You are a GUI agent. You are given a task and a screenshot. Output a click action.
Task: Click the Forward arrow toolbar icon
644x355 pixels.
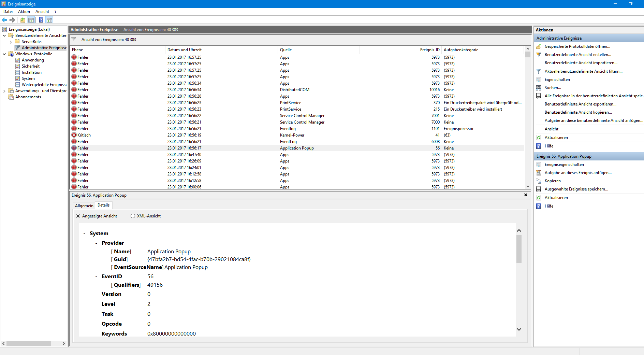[x=12, y=20]
